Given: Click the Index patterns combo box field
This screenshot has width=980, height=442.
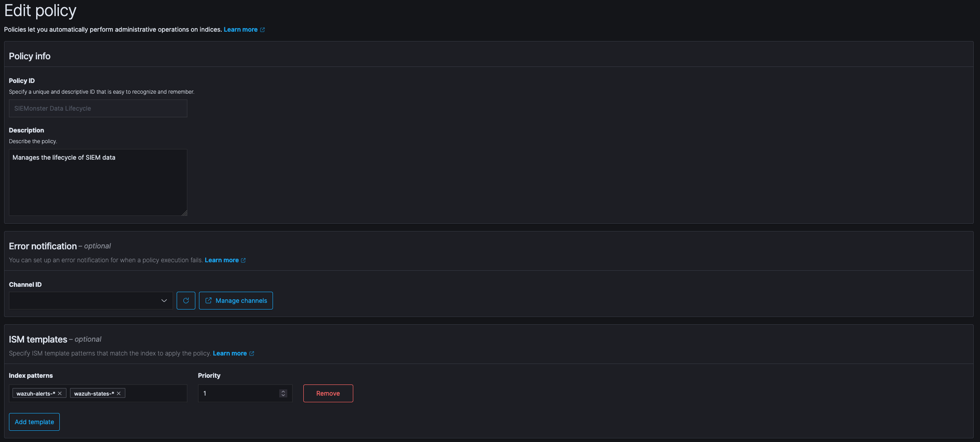Looking at the screenshot, I should click(155, 393).
